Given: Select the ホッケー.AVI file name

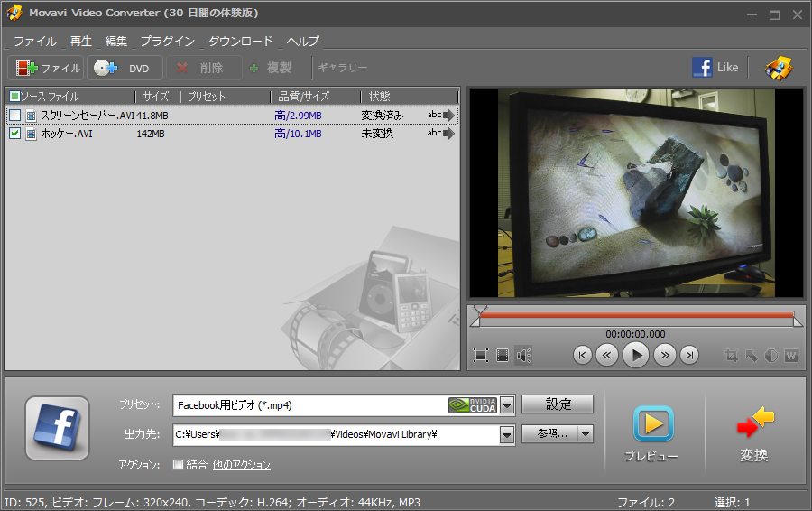Looking at the screenshot, I should point(67,134).
